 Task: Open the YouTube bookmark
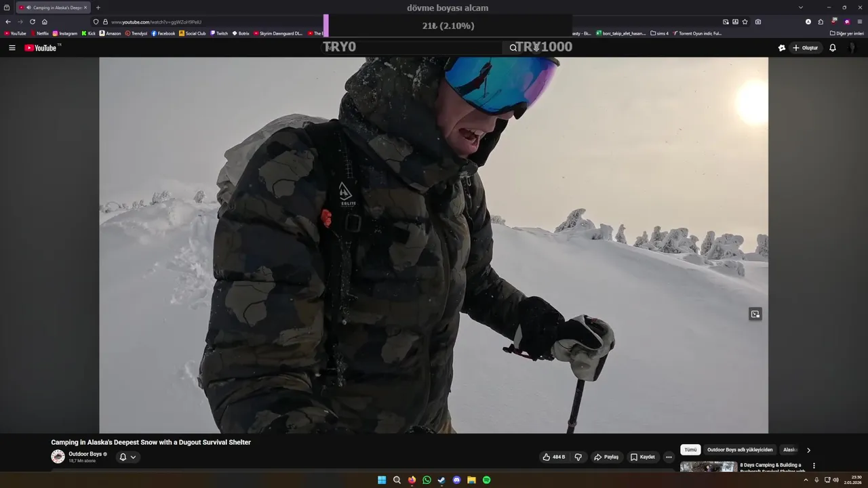click(x=15, y=33)
